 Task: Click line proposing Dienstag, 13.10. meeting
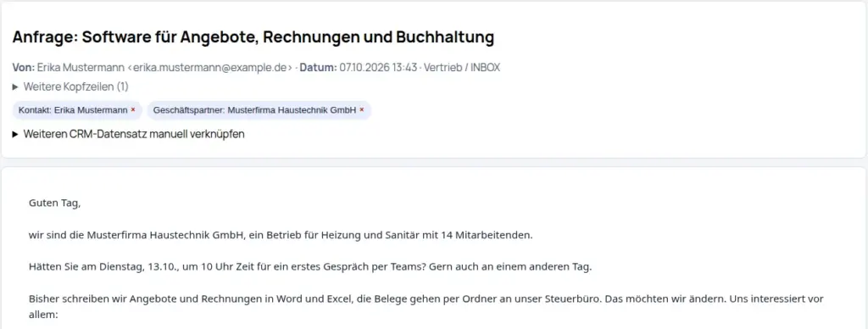coord(310,267)
